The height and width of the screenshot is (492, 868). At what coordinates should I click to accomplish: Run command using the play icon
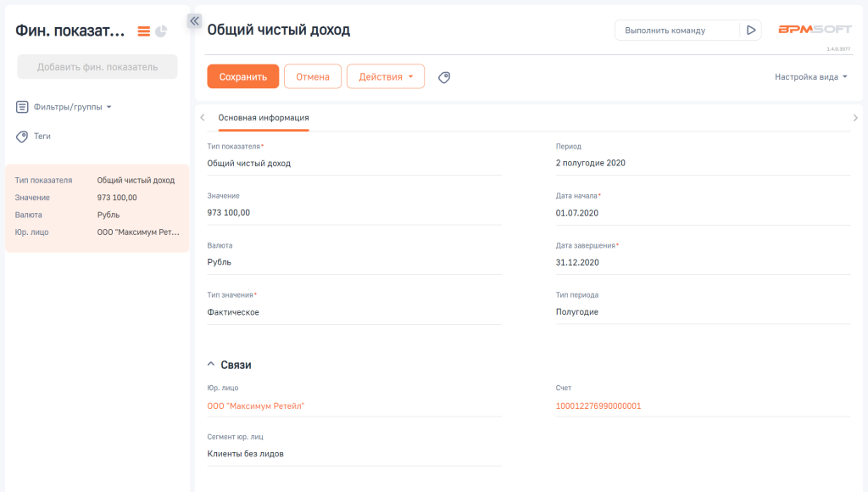(751, 30)
